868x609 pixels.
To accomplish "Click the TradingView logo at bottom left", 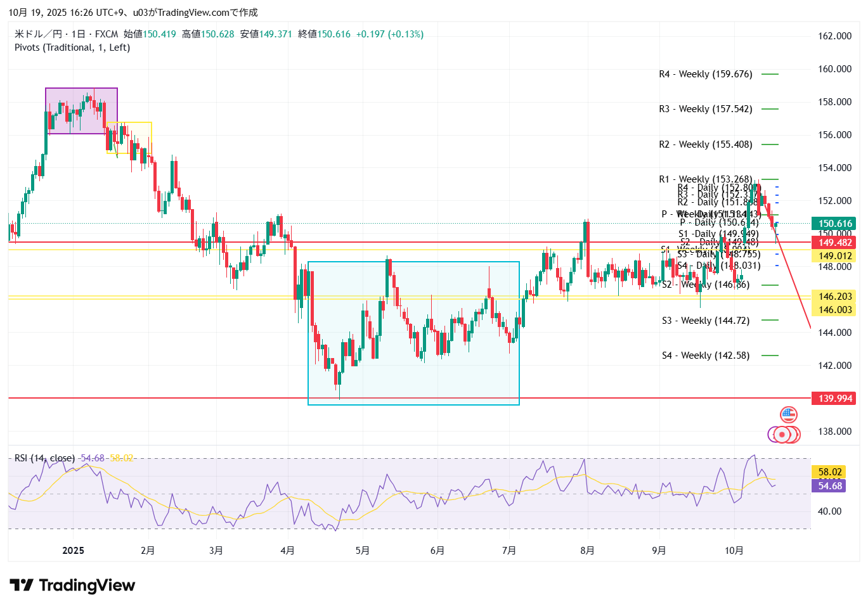I will pos(72,585).
